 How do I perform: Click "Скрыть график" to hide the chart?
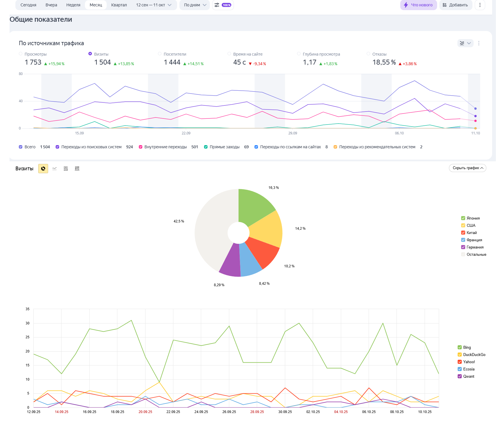coord(467,168)
